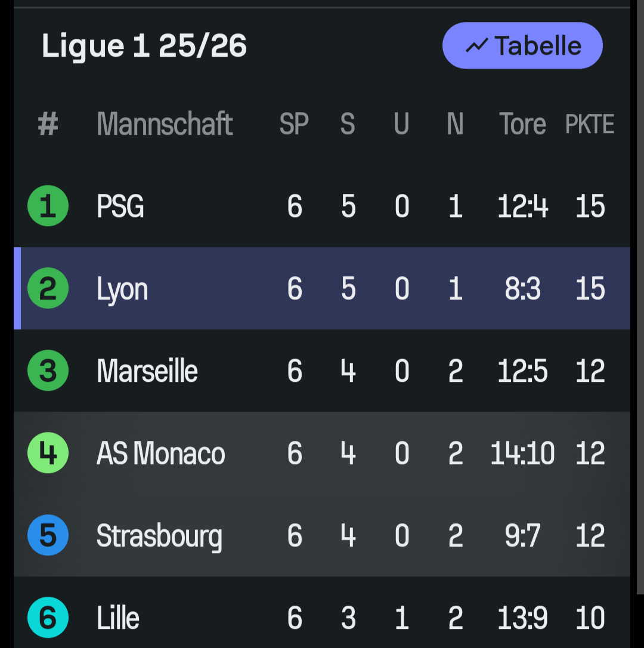
Task: Click the trend line icon in Tabelle
Action: [x=476, y=46]
